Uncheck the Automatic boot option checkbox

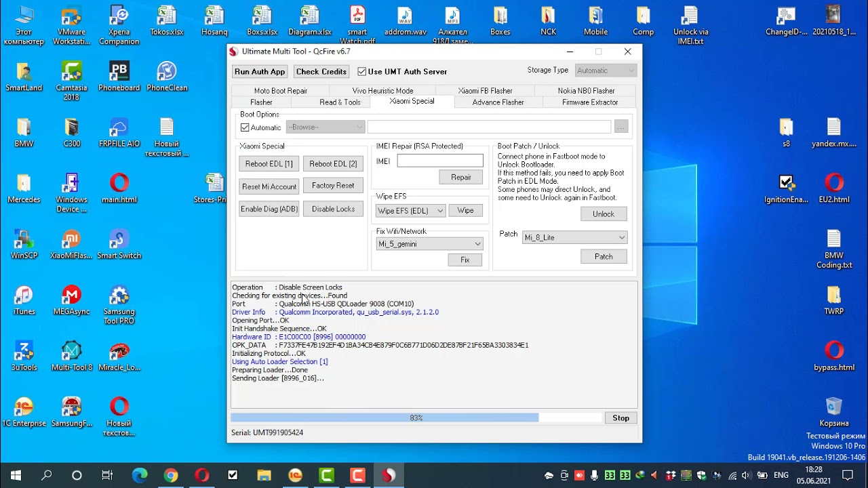245,127
